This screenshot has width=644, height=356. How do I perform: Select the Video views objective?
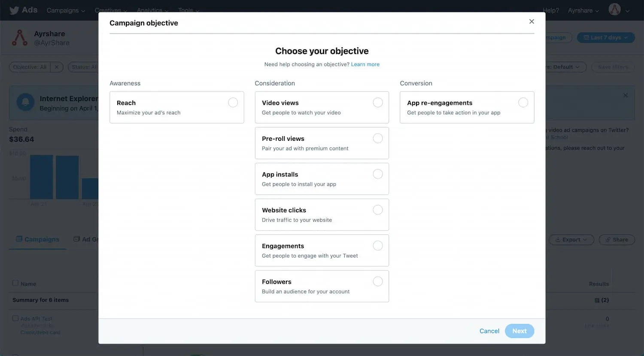coord(377,103)
